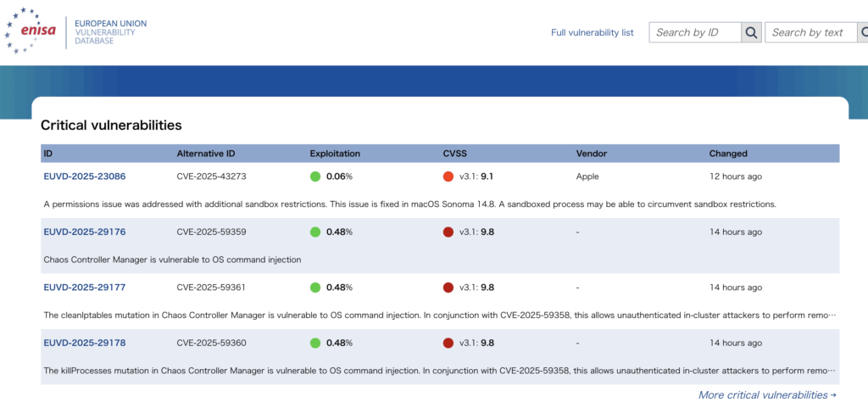Open vulnerability EUVD-2025-29176
Image resolution: width=868 pixels, height=408 pixels.
[x=85, y=232]
